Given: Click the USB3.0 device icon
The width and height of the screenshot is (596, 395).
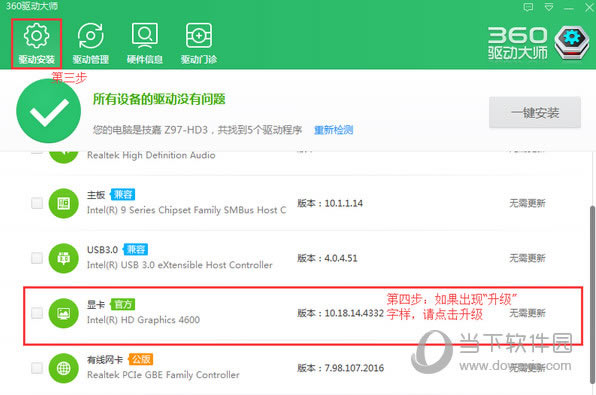Looking at the screenshot, I should pyautogui.click(x=63, y=258).
